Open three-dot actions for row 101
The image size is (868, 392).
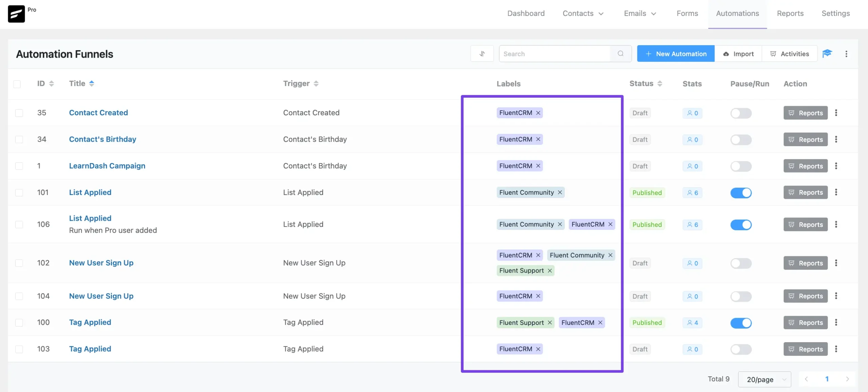click(836, 192)
